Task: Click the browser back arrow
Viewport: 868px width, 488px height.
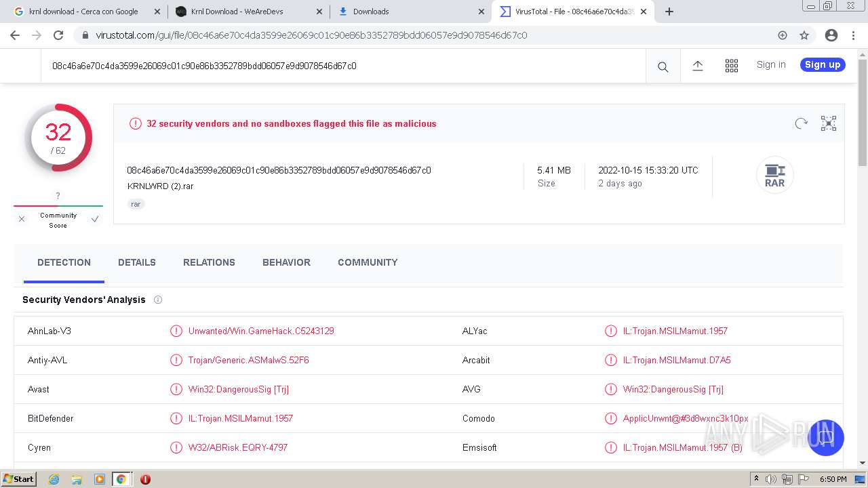Action: [x=15, y=35]
